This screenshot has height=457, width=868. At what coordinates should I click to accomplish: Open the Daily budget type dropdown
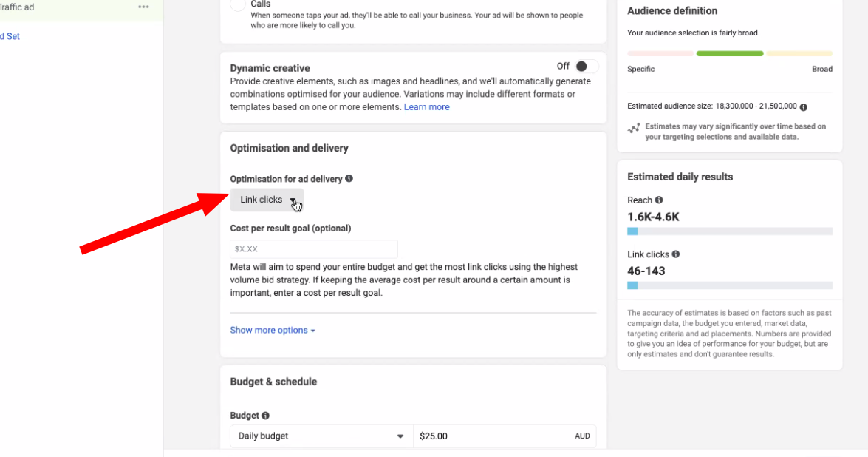pos(321,436)
